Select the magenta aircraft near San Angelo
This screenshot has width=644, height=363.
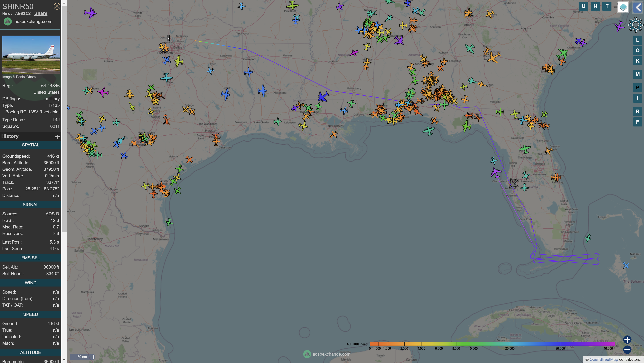[103, 92]
